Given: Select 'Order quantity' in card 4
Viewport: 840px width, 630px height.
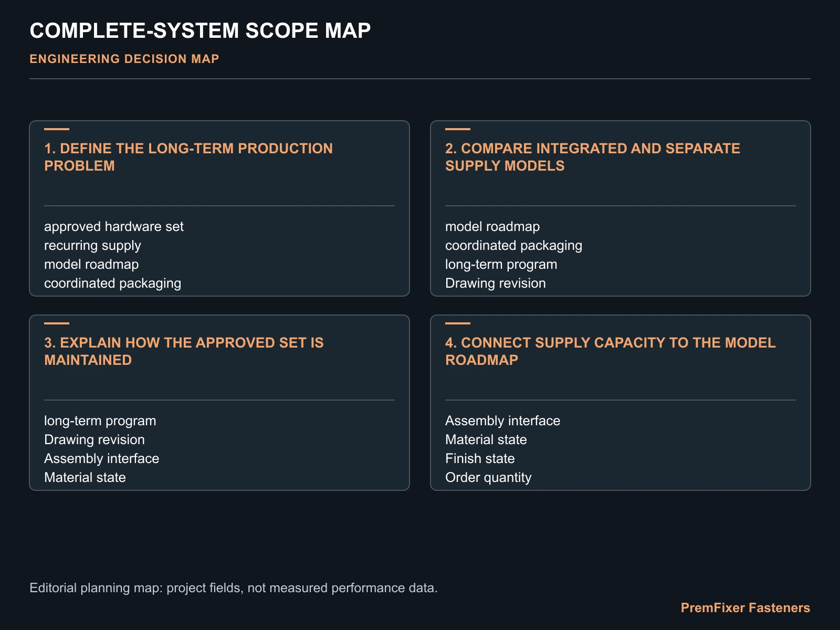Looking at the screenshot, I should (x=488, y=477).
